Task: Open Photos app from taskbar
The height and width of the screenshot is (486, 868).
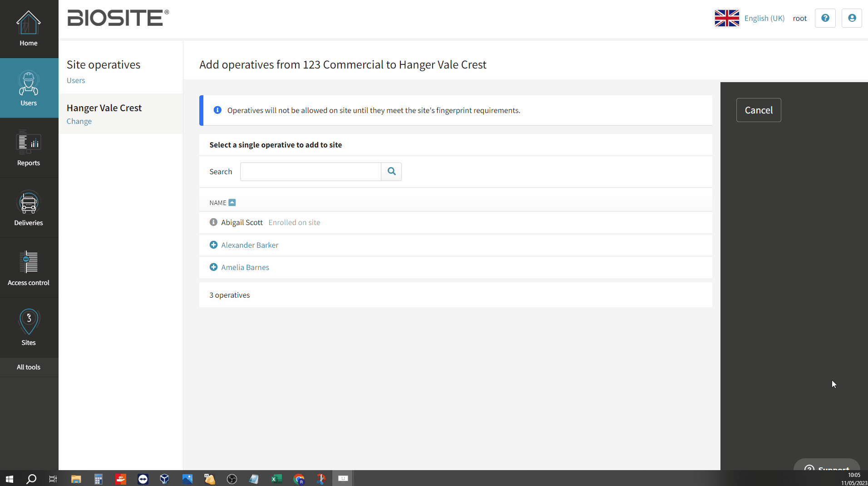Action: coord(187,479)
